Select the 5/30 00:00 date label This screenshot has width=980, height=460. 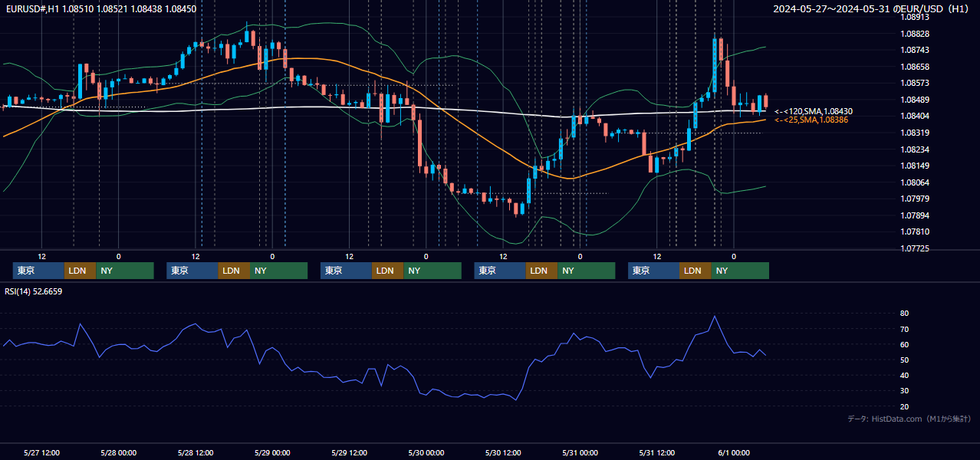coord(426,452)
